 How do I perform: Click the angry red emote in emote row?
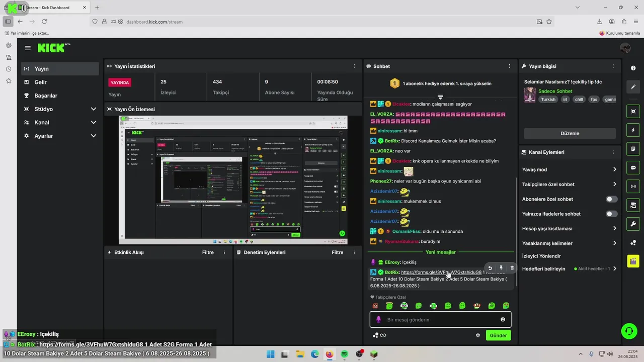(375, 306)
